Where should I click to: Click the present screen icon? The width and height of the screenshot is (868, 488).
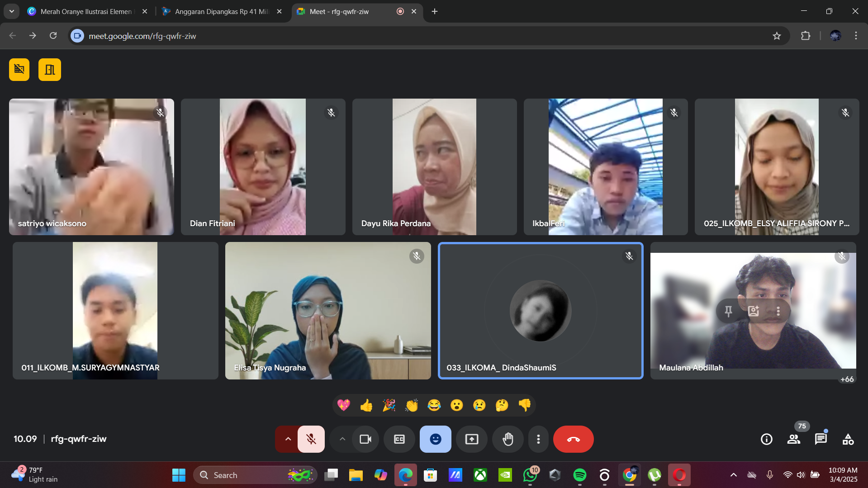pos(471,439)
